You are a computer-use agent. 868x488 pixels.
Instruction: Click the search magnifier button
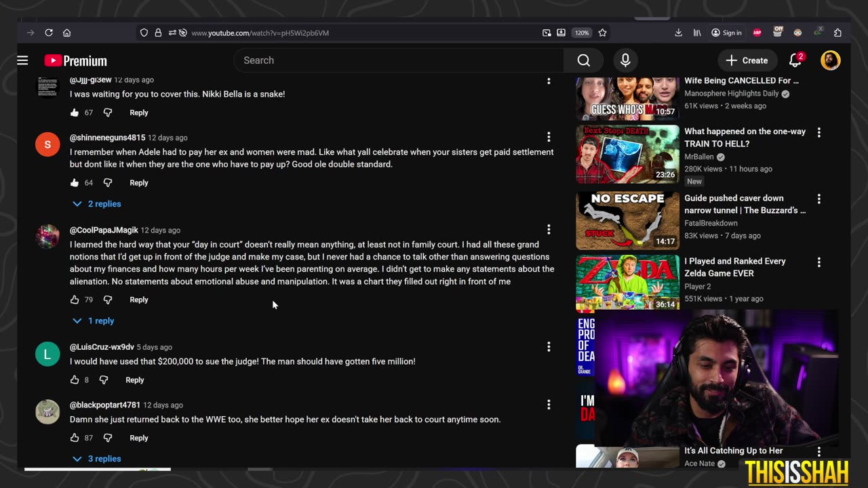point(583,60)
